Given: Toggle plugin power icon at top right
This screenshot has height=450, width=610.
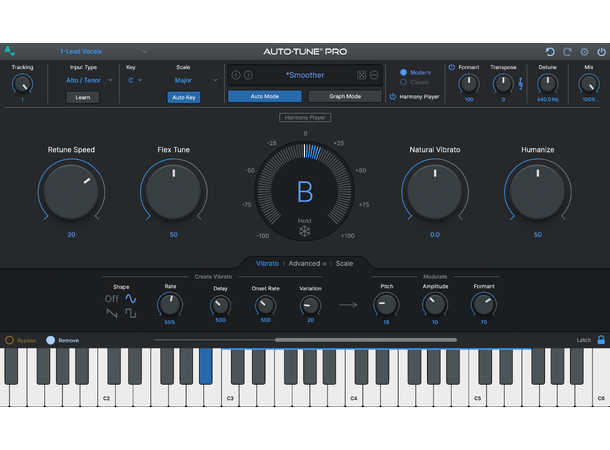Looking at the screenshot, I should 601,52.
